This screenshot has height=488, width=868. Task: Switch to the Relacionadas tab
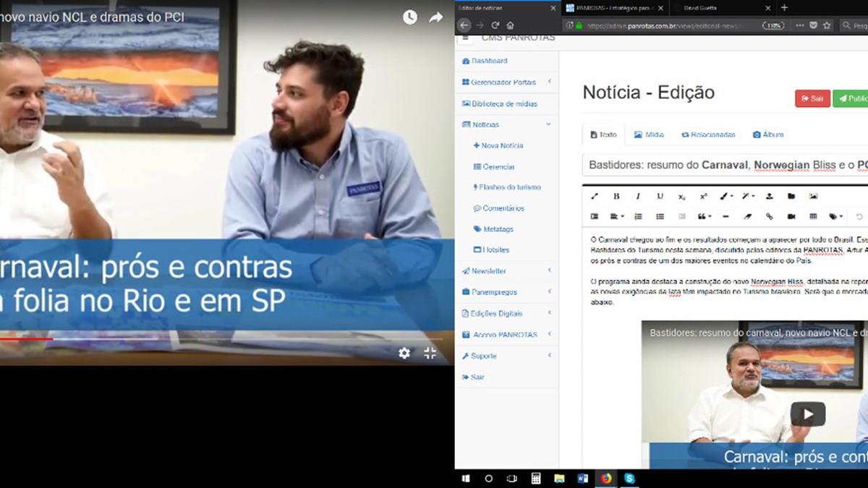pyautogui.click(x=708, y=134)
